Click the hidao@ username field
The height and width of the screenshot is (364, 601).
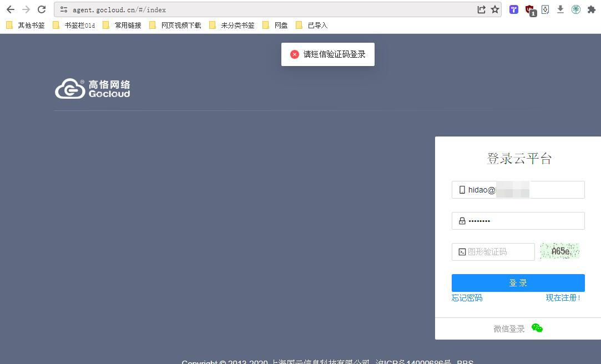click(x=518, y=190)
